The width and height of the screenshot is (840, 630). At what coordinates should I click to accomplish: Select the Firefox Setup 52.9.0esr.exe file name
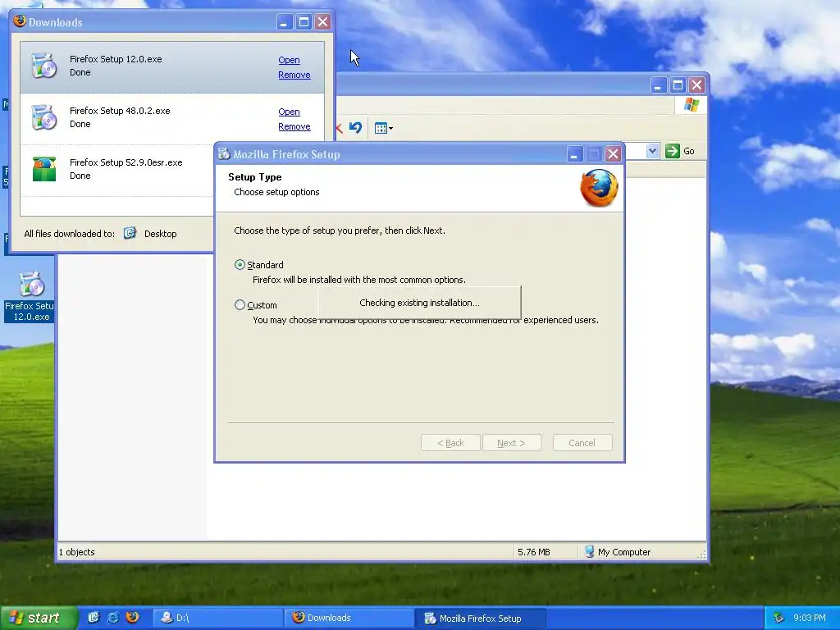point(126,162)
